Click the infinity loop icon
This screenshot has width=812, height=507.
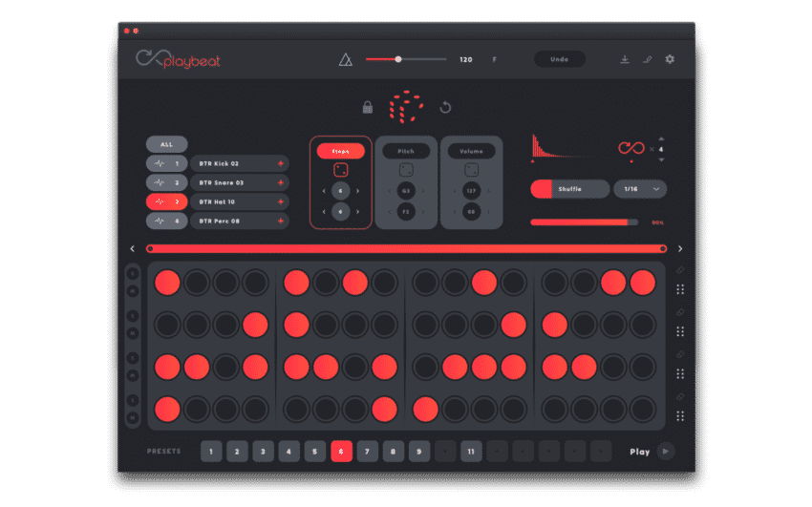631,148
